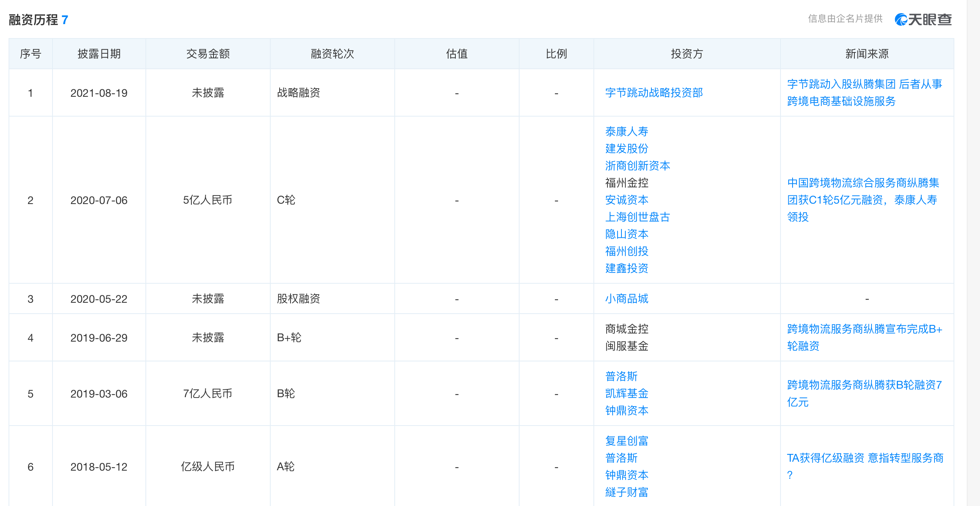The image size is (980, 506).
Task: Select round 战略融资
Action: tap(299, 92)
